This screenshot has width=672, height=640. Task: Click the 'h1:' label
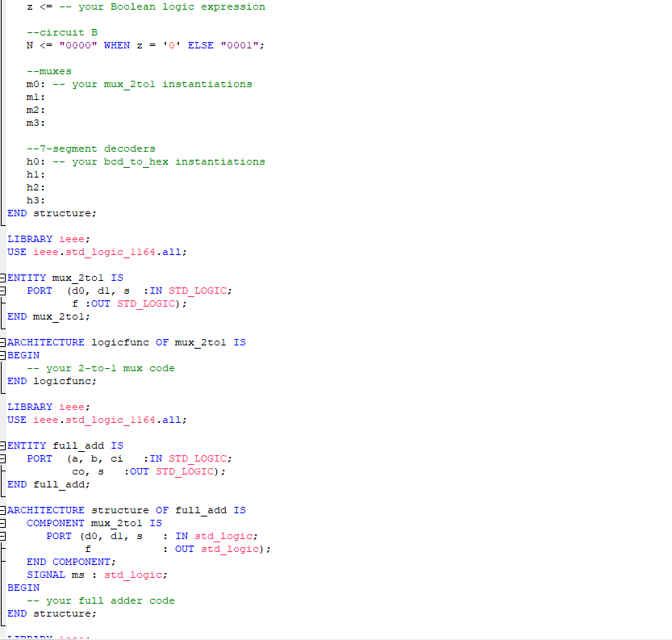[x=35, y=174]
